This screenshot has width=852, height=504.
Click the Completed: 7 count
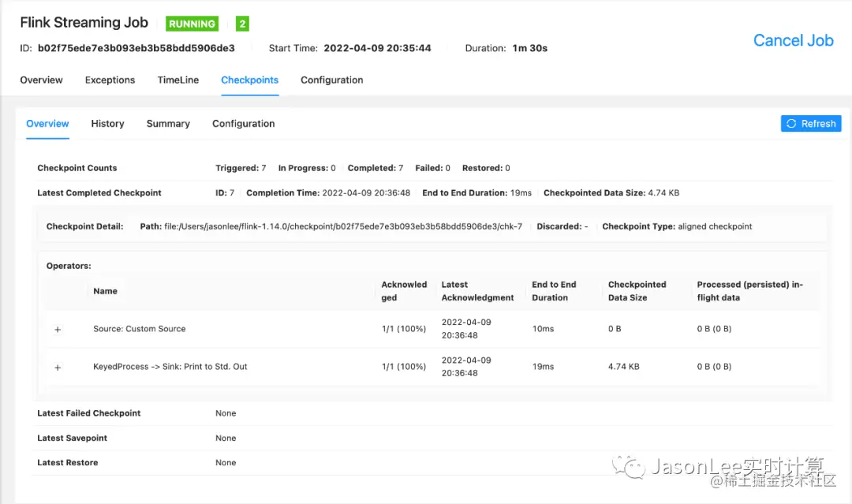pos(376,168)
